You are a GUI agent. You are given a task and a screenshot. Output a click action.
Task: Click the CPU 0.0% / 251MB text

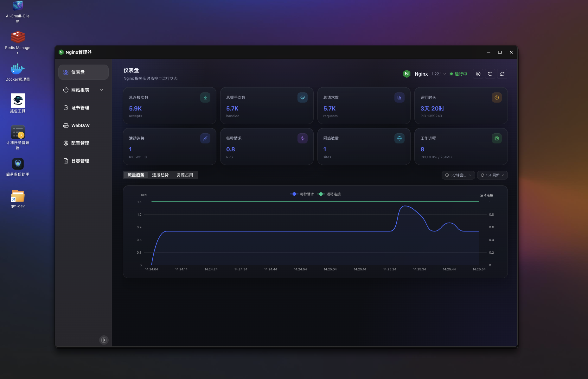(436, 157)
